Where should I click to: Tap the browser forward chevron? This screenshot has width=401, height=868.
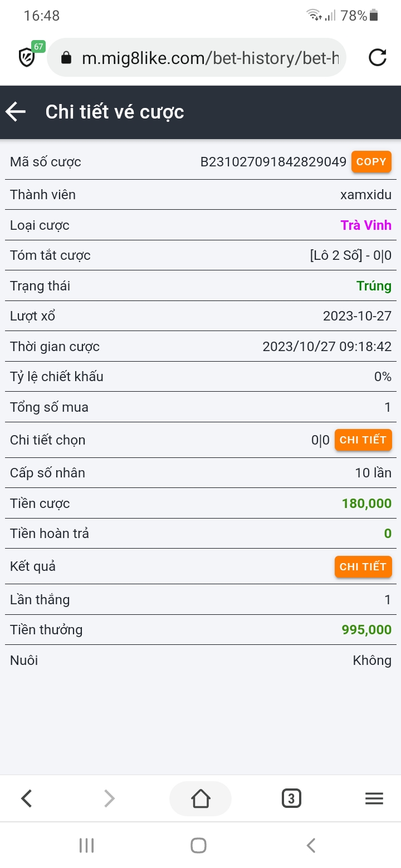(x=110, y=799)
